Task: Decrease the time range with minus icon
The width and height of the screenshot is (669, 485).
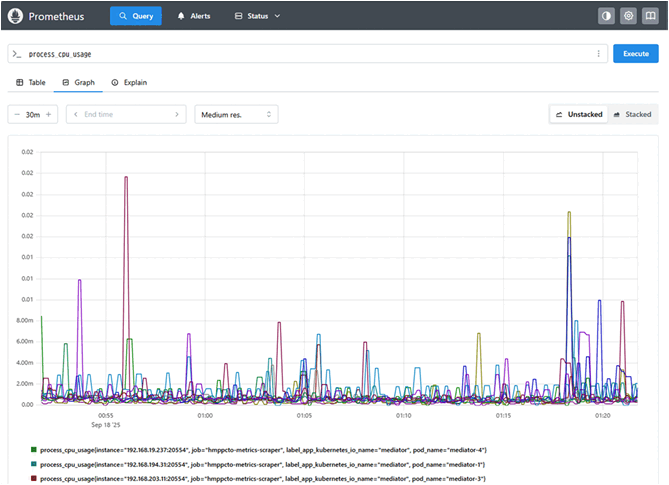Action: click(x=18, y=115)
